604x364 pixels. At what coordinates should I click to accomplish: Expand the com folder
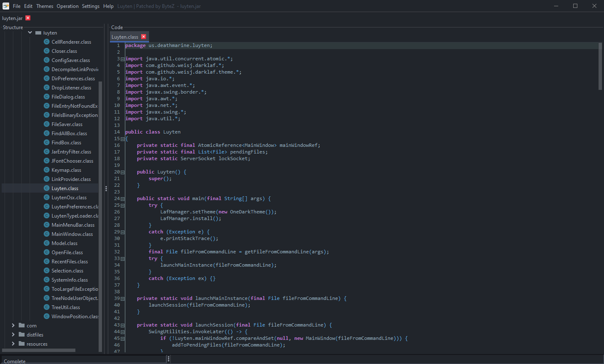13,325
